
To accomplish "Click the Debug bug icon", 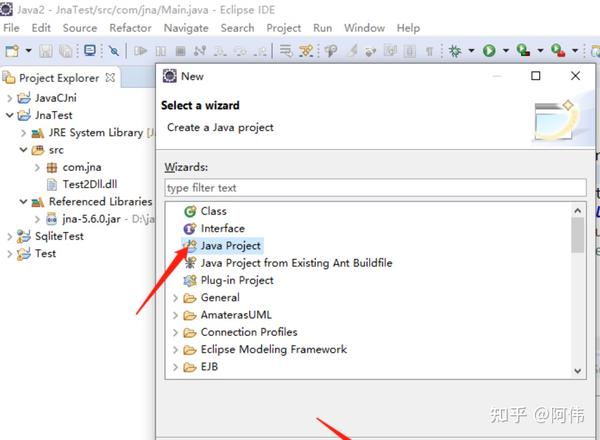I will (455, 51).
